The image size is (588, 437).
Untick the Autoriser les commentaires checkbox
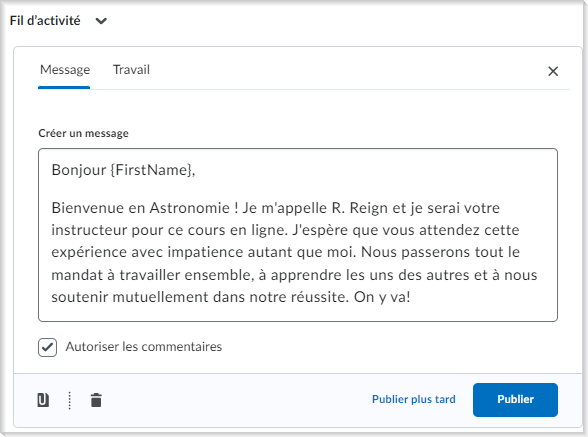[48, 347]
